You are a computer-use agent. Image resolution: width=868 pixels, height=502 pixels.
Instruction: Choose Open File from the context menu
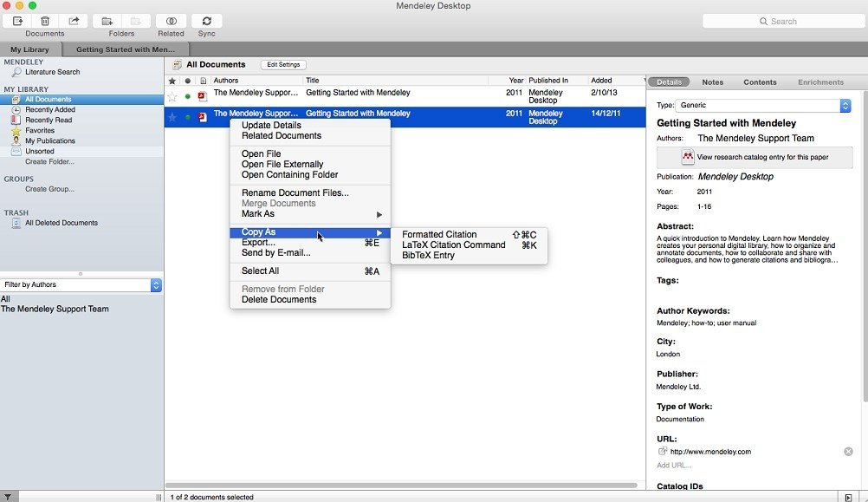pos(310,154)
